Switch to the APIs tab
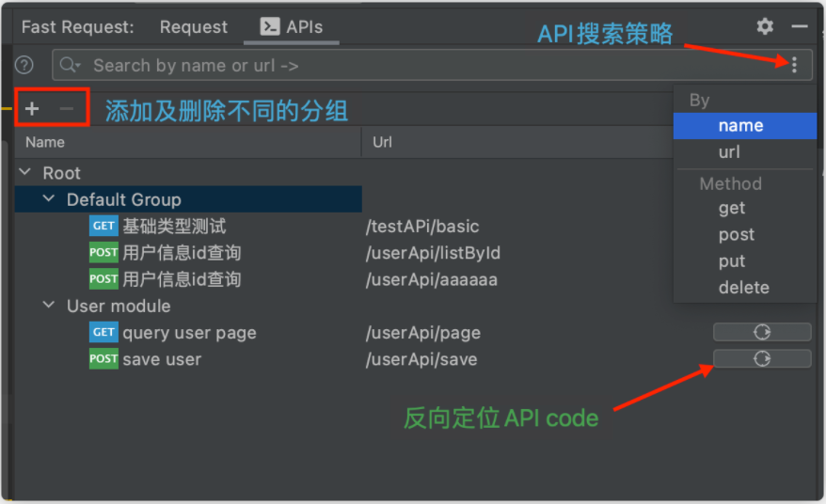 pyautogui.click(x=292, y=26)
